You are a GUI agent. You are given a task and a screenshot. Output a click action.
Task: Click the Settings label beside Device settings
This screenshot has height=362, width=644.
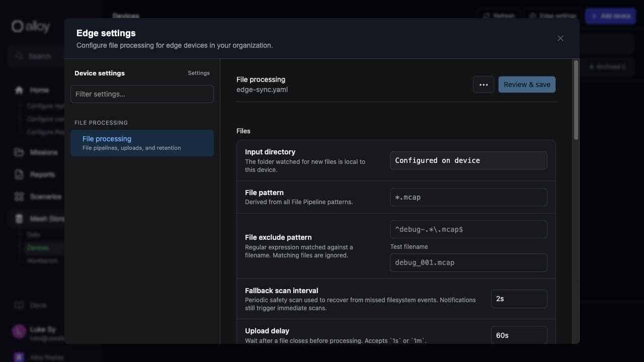(x=199, y=73)
